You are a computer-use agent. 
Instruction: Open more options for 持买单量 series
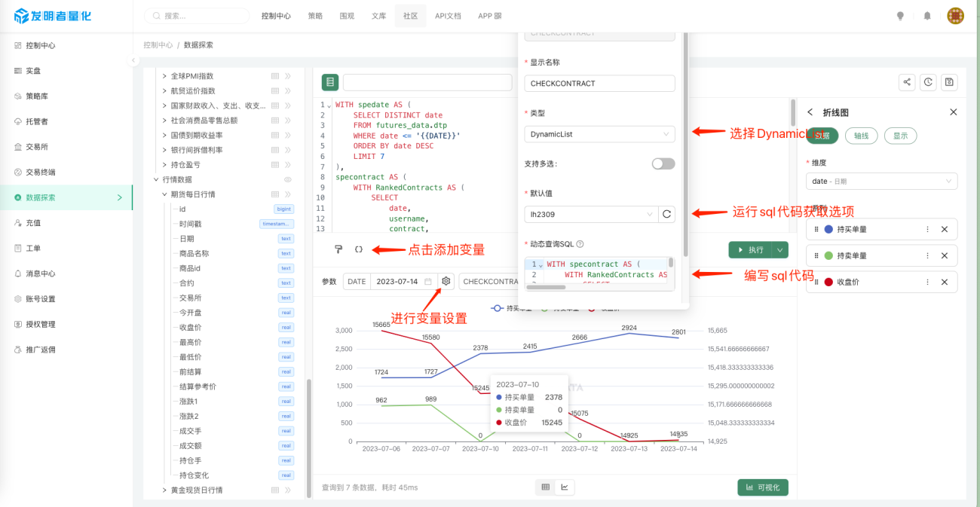click(927, 229)
